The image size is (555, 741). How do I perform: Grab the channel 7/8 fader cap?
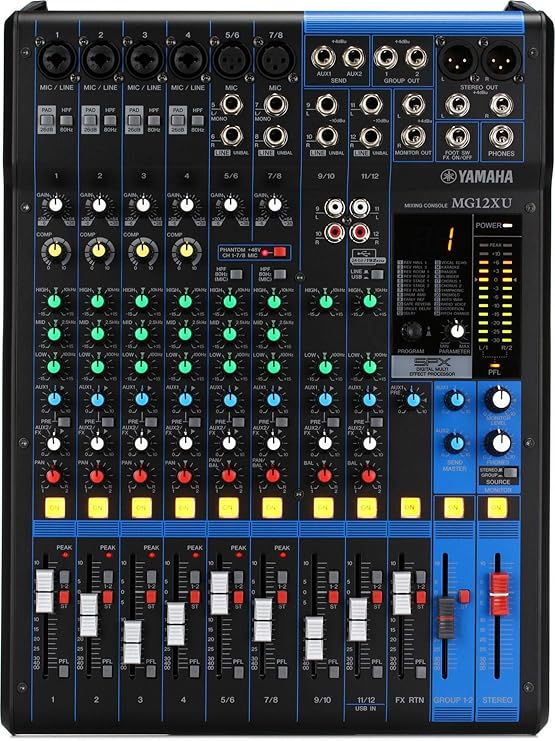point(263,620)
